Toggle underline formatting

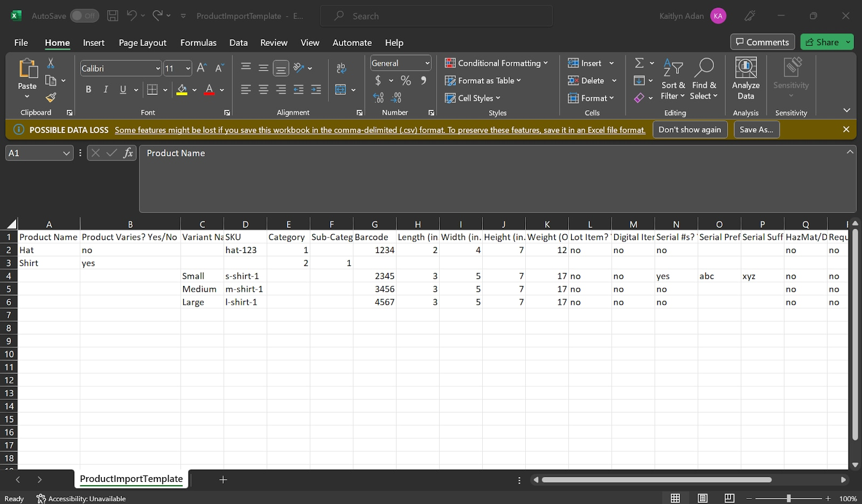click(x=122, y=89)
